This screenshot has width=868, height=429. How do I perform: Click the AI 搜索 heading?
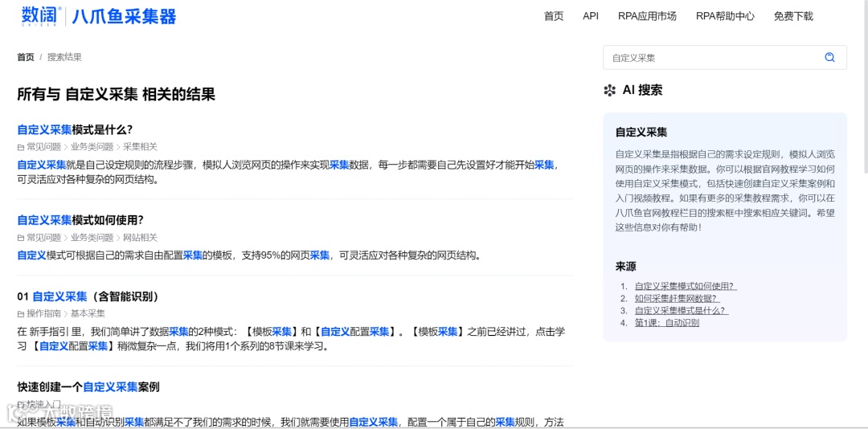pyautogui.click(x=642, y=90)
